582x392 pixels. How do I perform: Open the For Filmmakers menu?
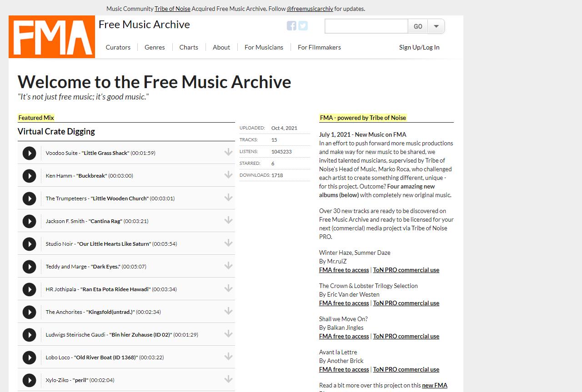[319, 47]
